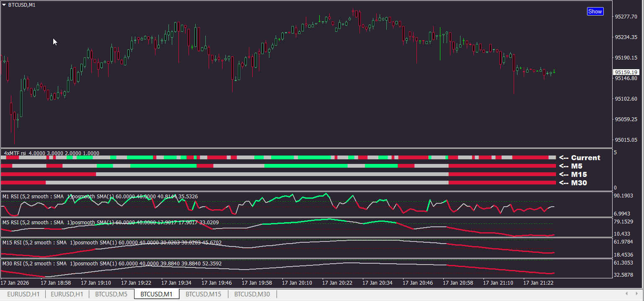Click the 95102.60 price axis label
The width and height of the screenshot is (644, 301).
point(626,99)
